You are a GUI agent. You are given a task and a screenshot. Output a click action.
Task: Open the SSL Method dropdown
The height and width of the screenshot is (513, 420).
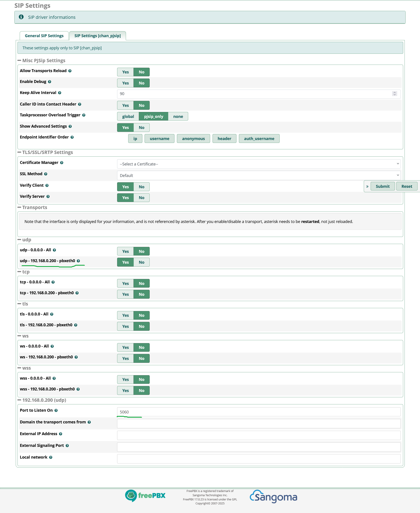coord(258,175)
